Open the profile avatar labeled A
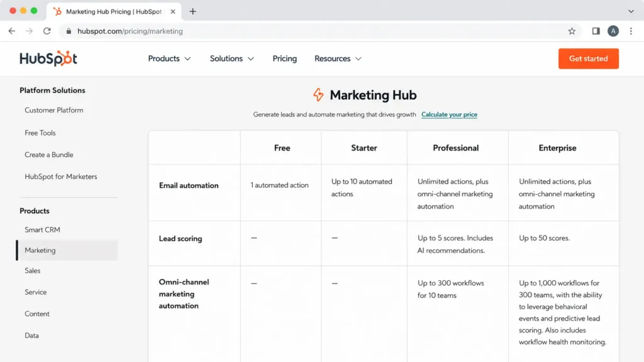Image resolution: width=644 pixels, height=362 pixels. coord(613,31)
